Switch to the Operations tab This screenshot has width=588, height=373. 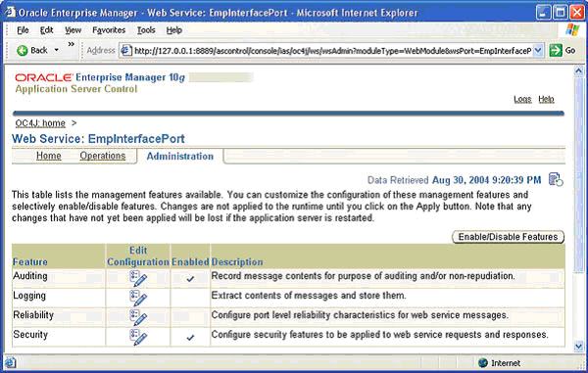pyautogui.click(x=102, y=156)
